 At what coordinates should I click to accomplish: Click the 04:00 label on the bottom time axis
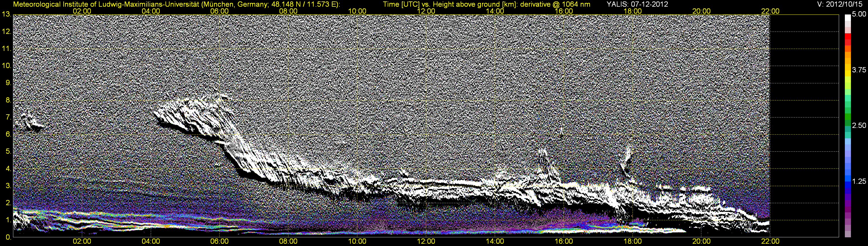coord(151,241)
